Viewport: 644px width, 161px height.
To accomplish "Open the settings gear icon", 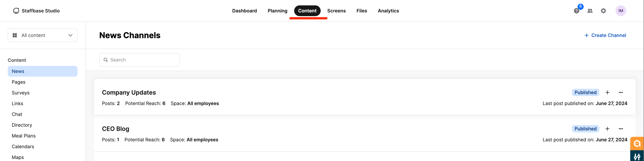I will point(603,11).
